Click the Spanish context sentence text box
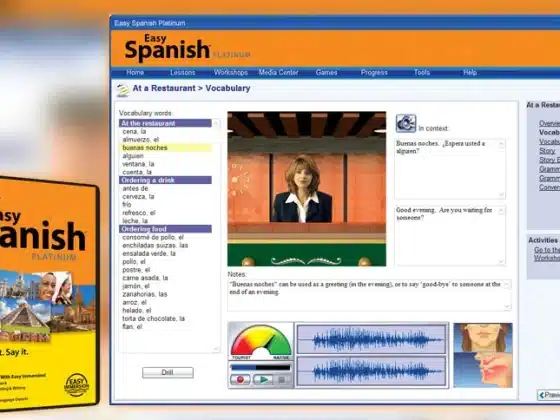 [x=450, y=169]
